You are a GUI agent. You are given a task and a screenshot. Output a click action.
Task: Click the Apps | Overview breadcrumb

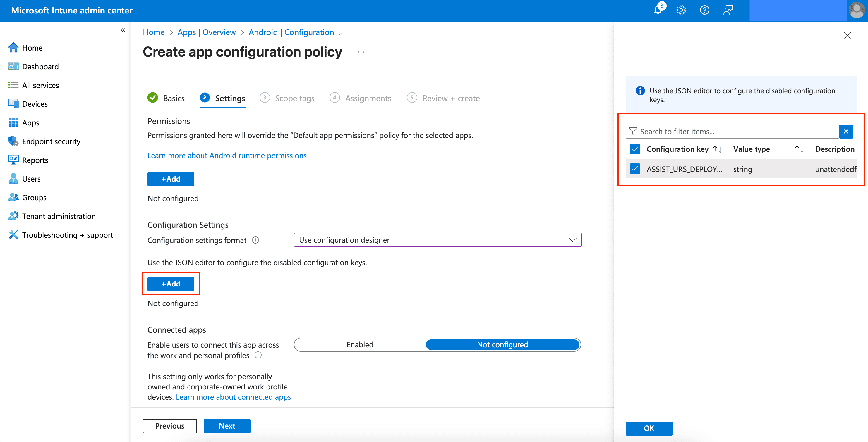207,32
